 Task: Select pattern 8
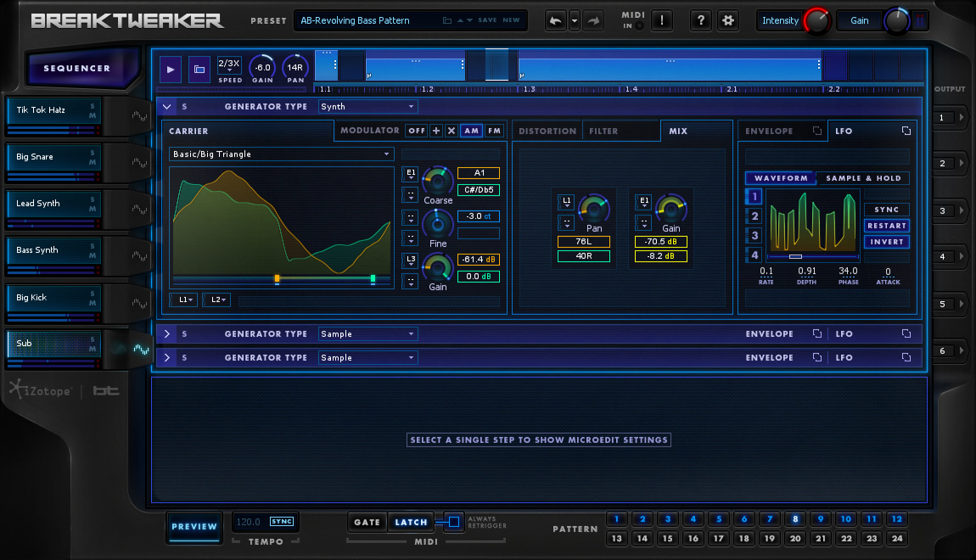pos(795,519)
